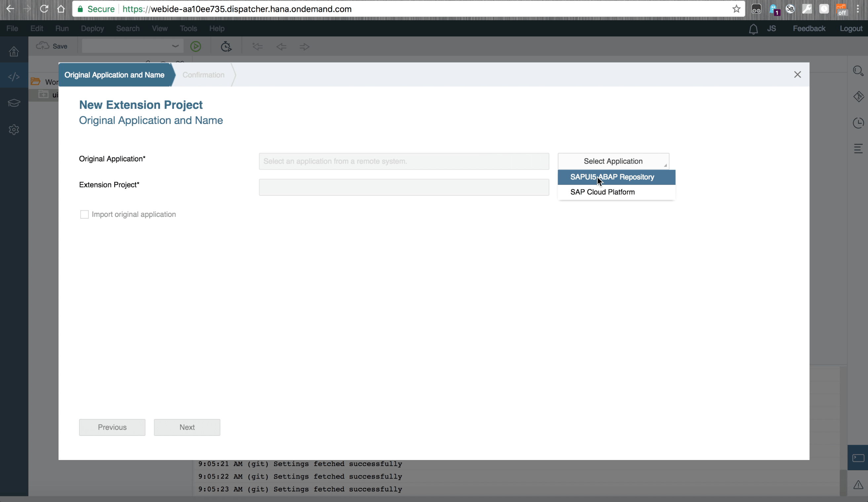The image size is (868, 502).
Task: Select the Original Application and Name step
Action: tap(114, 75)
